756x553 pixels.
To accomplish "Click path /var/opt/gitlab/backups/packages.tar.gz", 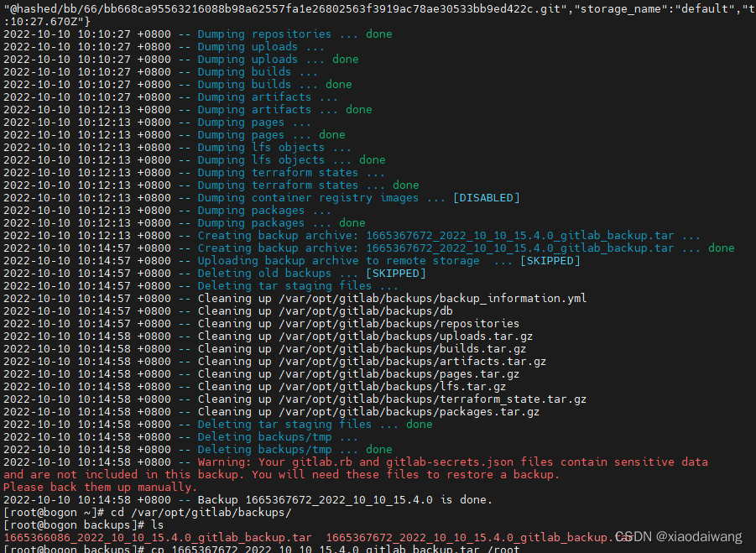I will 409,412.
